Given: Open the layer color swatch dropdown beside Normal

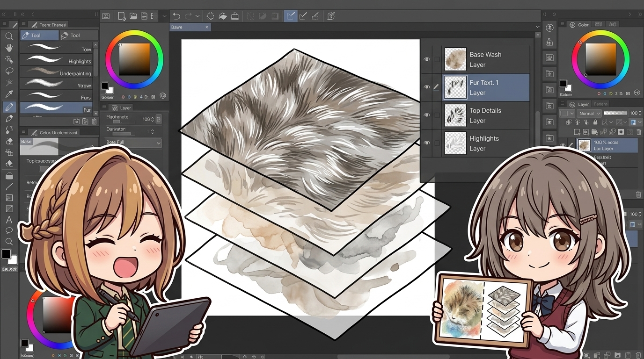Looking at the screenshot, I should tap(566, 113).
